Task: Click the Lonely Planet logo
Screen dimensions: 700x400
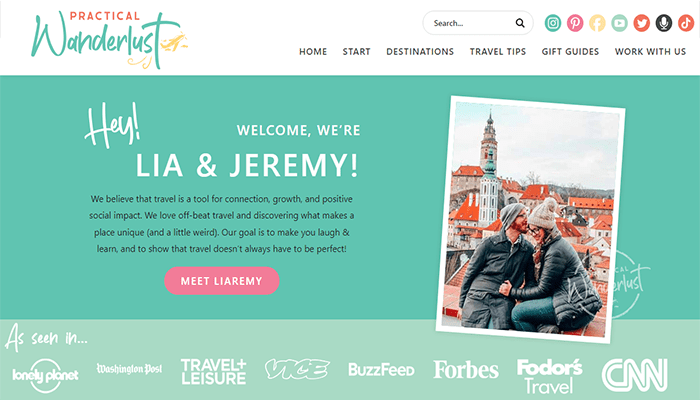Action: [45, 375]
